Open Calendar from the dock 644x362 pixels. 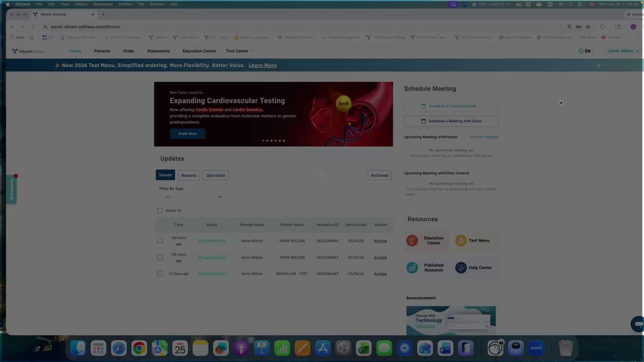(180, 348)
